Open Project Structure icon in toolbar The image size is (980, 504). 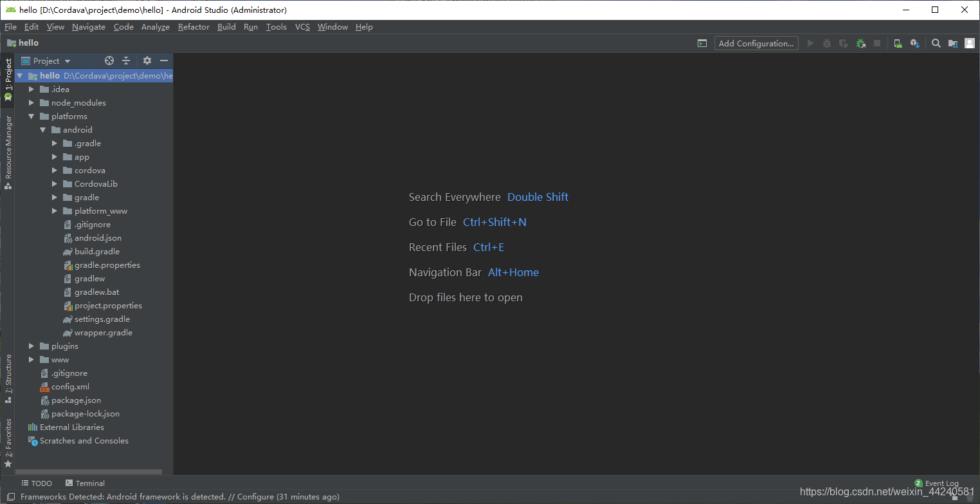click(x=953, y=43)
